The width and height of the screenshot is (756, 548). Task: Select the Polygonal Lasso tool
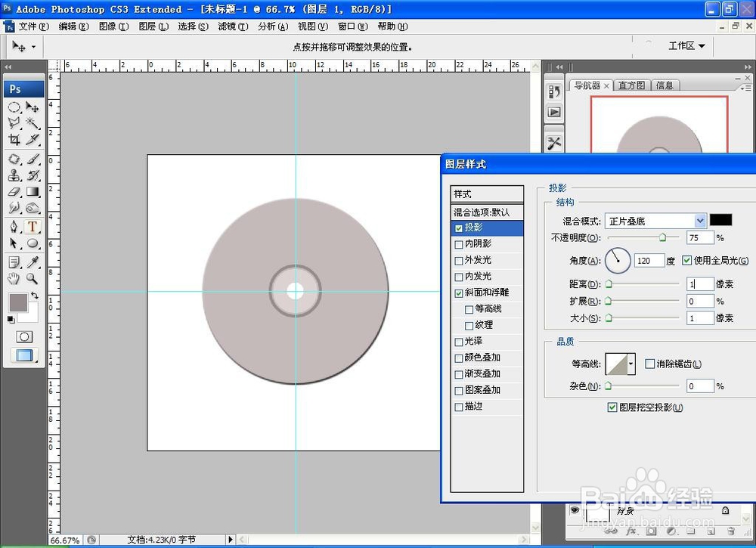pyautogui.click(x=14, y=123)
